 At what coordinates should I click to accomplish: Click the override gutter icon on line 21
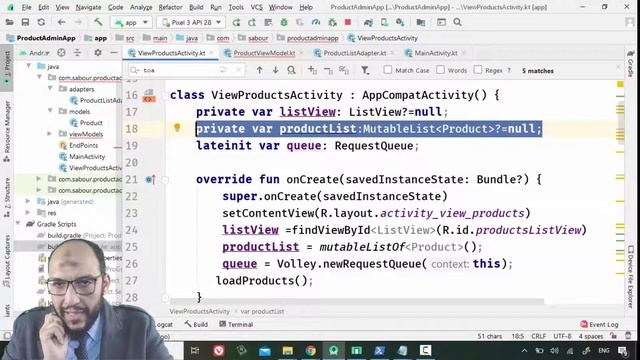click(150, 179)
